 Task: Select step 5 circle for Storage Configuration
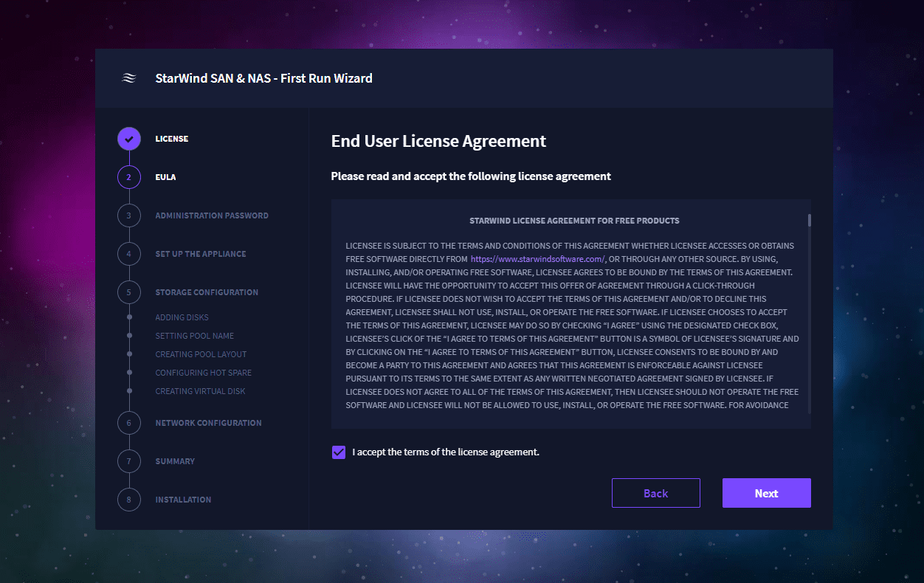click(x=128, y=292)
